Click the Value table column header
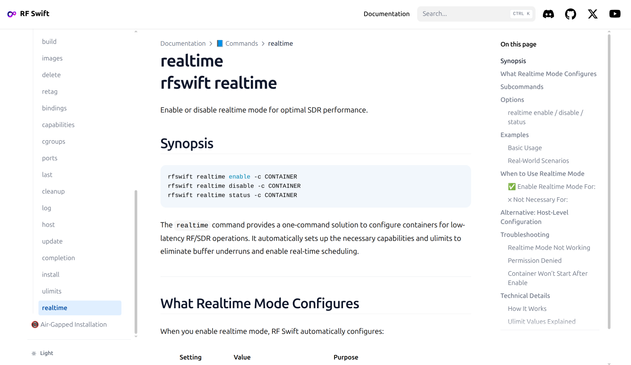 point(242,357)
